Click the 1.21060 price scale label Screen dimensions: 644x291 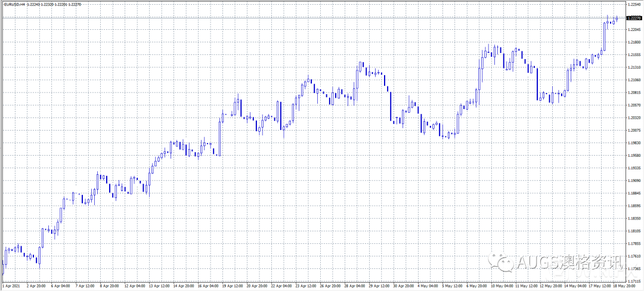click(x=634, y=80)
